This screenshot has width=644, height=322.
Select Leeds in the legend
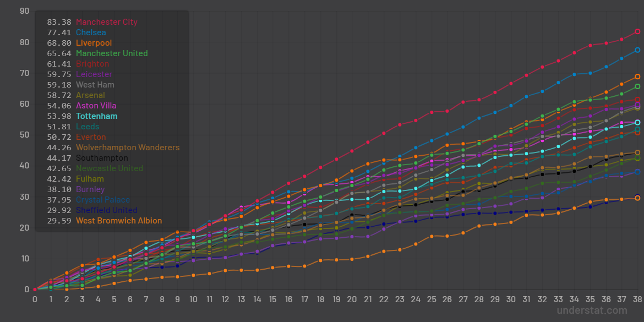[88, 127]
